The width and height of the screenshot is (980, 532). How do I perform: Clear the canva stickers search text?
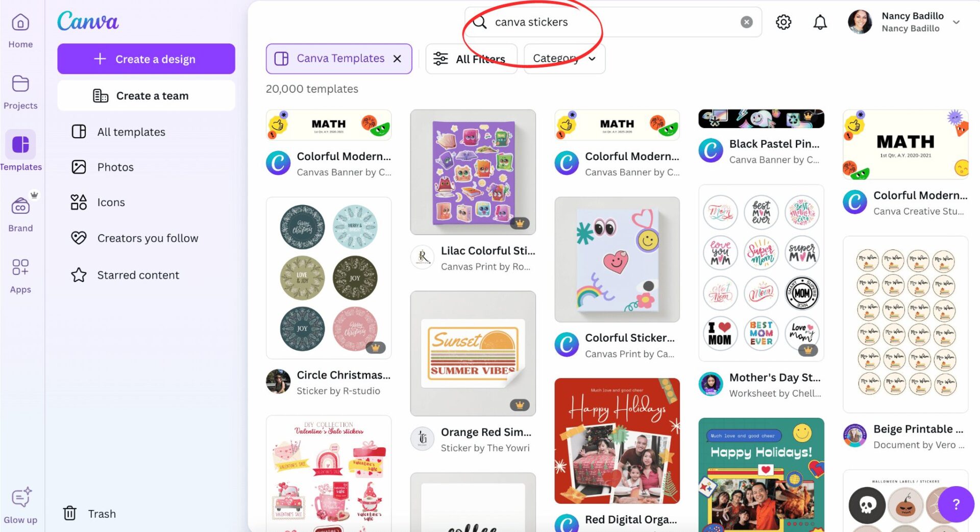[x=747, y=22]
